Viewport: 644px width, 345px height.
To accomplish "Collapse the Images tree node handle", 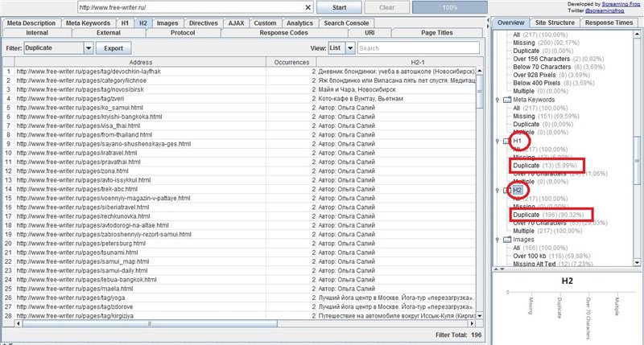I will (x=497, y=240).
